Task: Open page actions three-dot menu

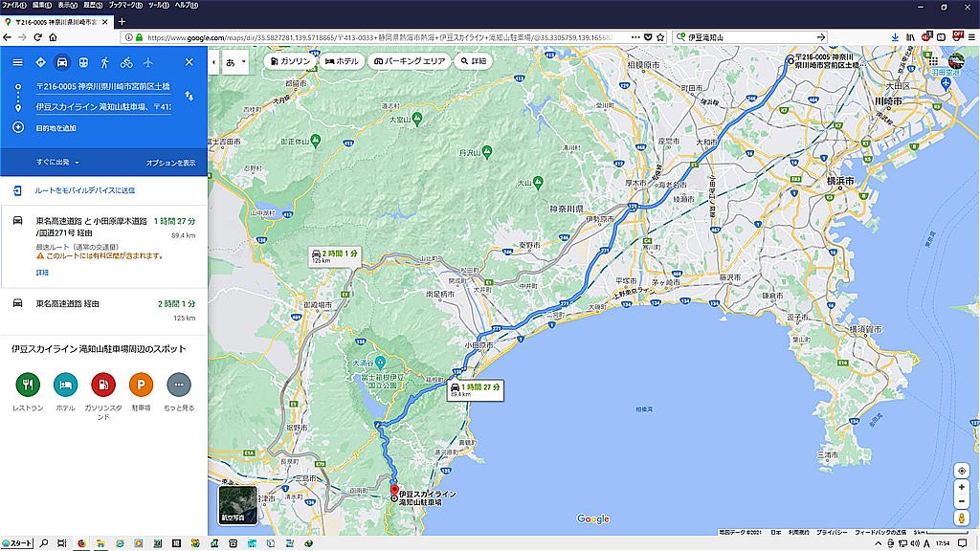Action: point(635,37)
